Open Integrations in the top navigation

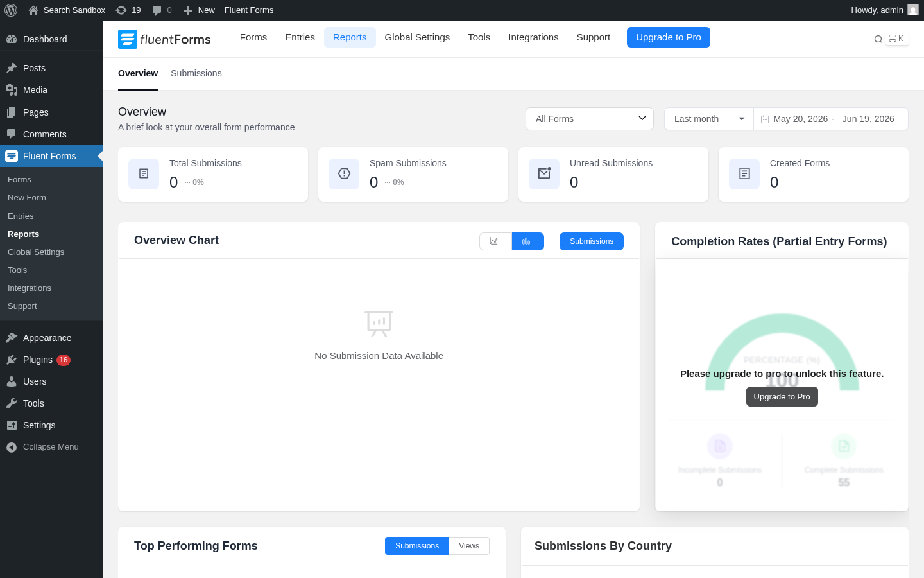tap(533, 37)
